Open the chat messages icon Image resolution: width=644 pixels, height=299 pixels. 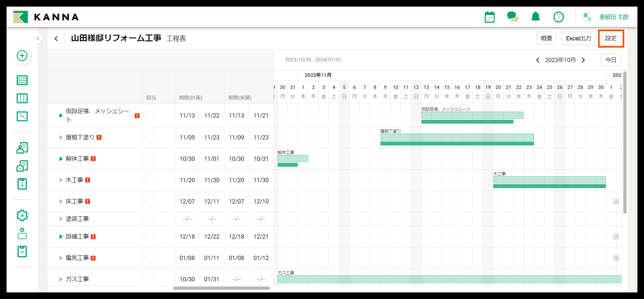(x=512, y=17)
